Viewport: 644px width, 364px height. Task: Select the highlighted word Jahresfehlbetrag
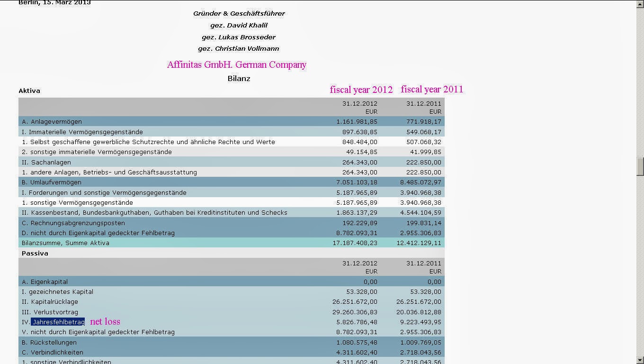click(x=58, y=322)
